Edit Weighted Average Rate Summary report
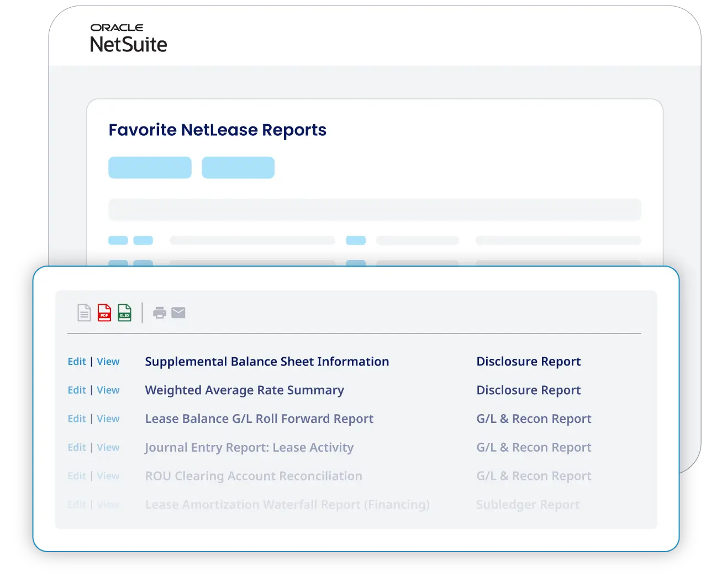 [77, 390]
